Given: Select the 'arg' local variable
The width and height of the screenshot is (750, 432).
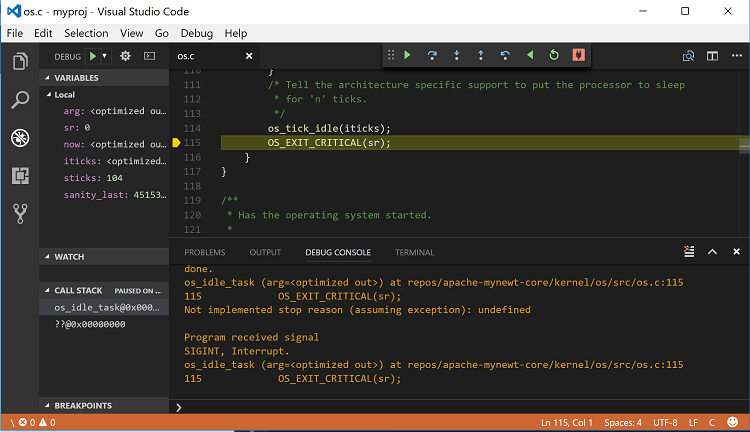Looking at the screenshot, I should (x=104, y=111).
